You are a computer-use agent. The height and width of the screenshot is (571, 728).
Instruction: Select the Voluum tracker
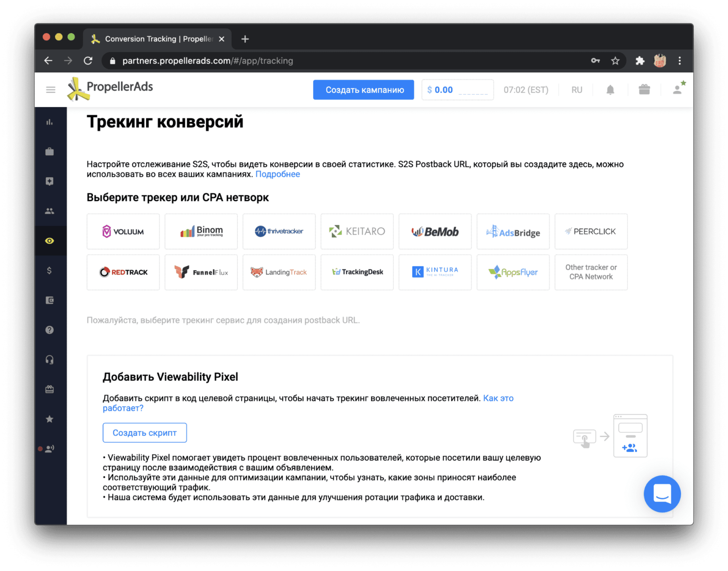pos(123,231)
